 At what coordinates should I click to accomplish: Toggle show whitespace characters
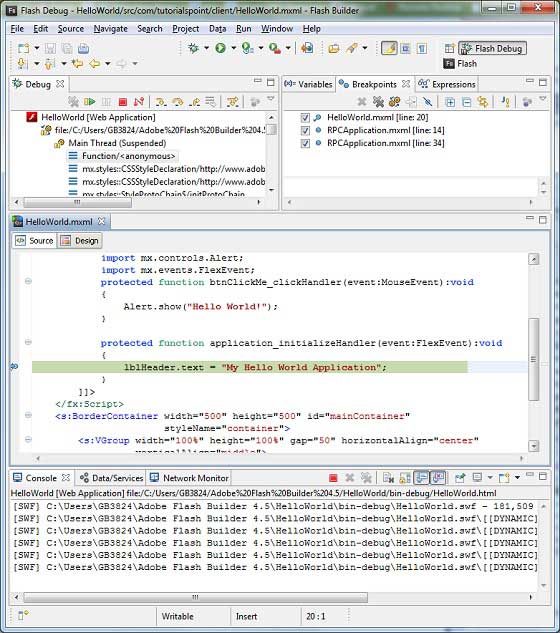[422, 48]
